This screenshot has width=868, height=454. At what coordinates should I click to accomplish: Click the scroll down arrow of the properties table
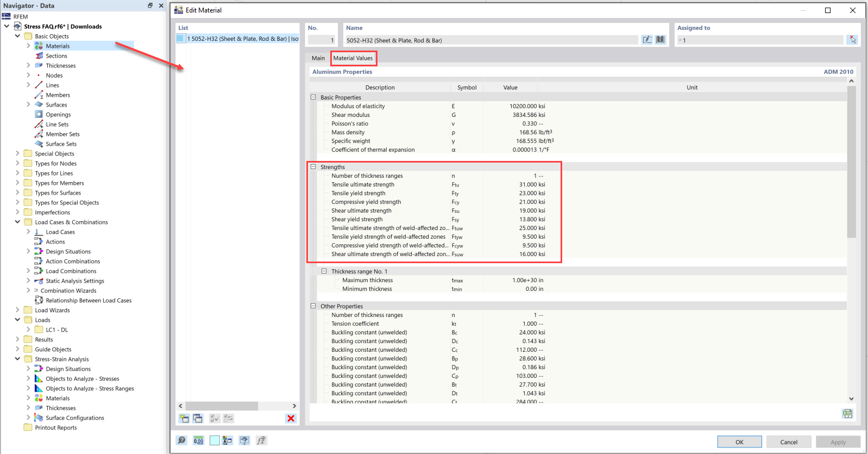coord(851,399)
